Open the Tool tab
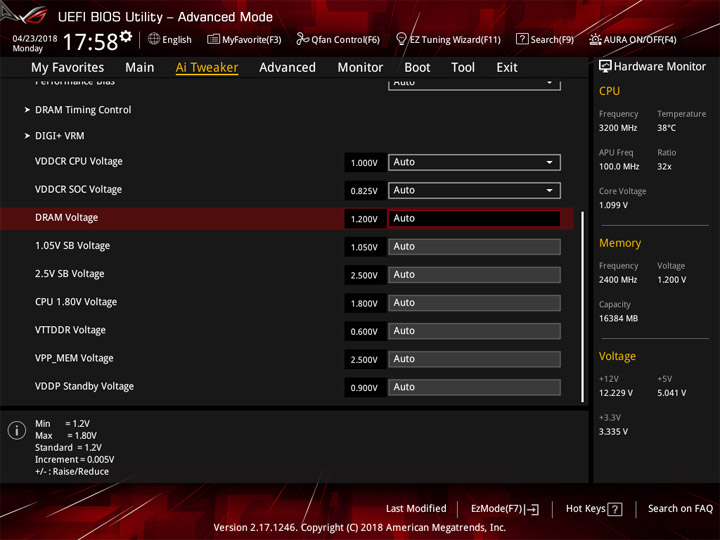720x540 pixels. coord(463,68)
